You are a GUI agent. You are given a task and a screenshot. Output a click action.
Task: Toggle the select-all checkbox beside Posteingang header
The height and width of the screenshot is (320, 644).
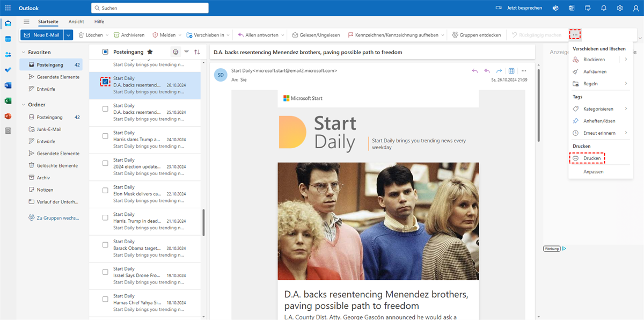(105, 52)
